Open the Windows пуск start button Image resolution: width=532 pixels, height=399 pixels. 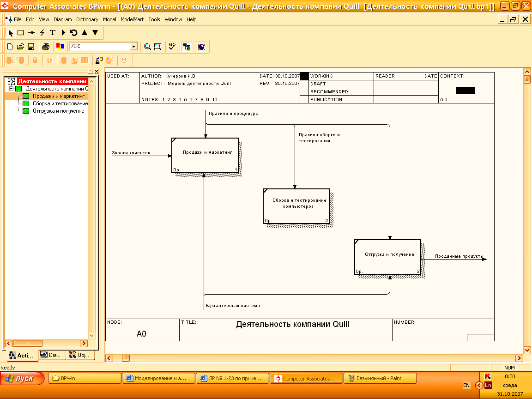point(22,378)
